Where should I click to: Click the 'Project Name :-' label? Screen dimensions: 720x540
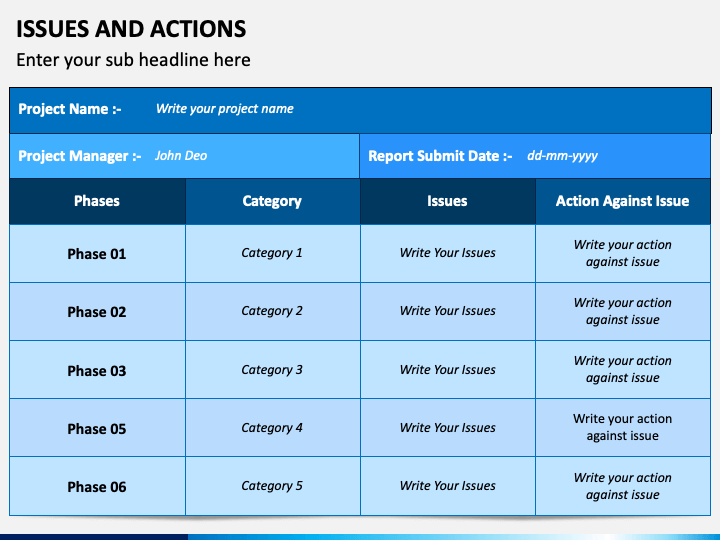click(x=70, y=109)
